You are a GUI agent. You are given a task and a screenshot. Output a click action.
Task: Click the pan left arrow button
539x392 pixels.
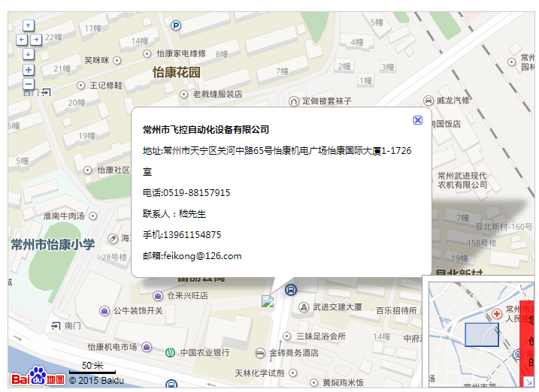tap(21, 39)
